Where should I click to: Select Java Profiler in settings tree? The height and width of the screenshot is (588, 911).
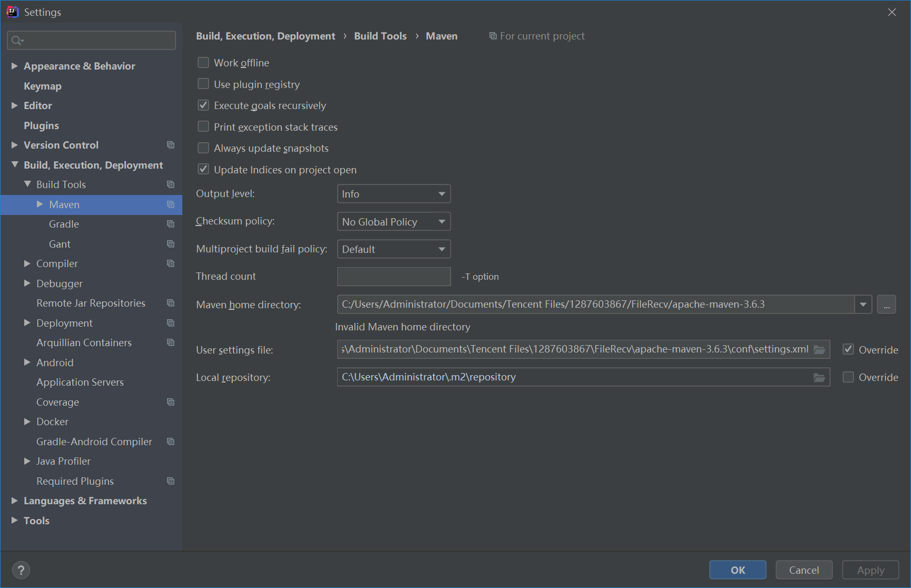pyautogui.click(x=63, y=461)
